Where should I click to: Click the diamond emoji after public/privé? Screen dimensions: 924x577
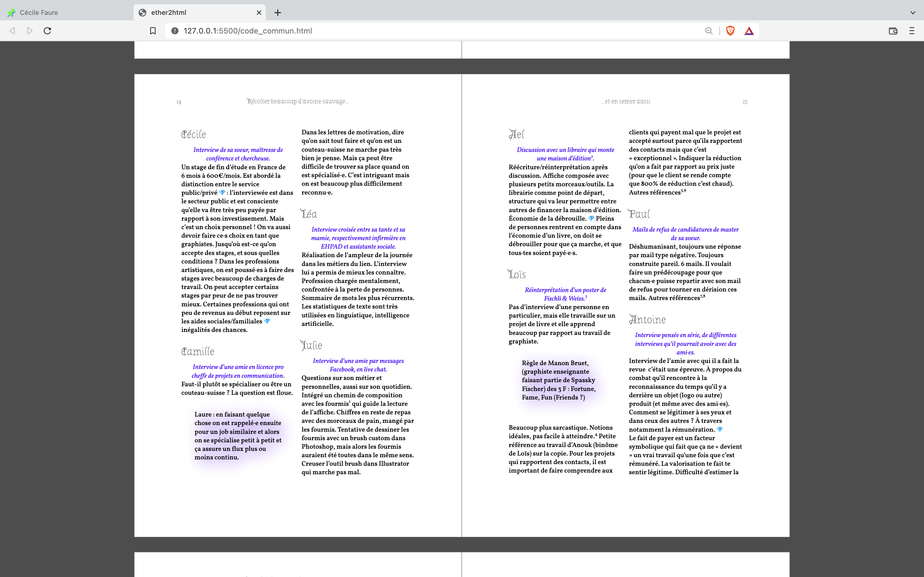222,193
